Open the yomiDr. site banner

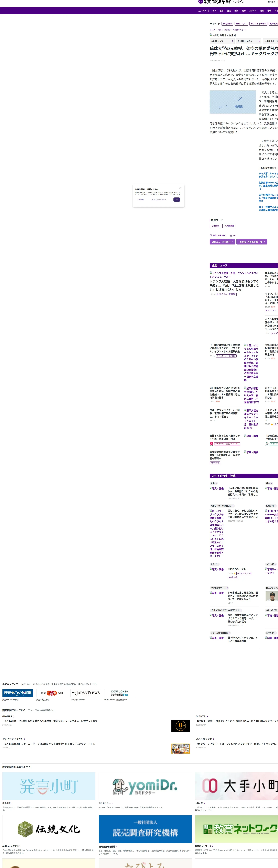[x=145, y=786]
